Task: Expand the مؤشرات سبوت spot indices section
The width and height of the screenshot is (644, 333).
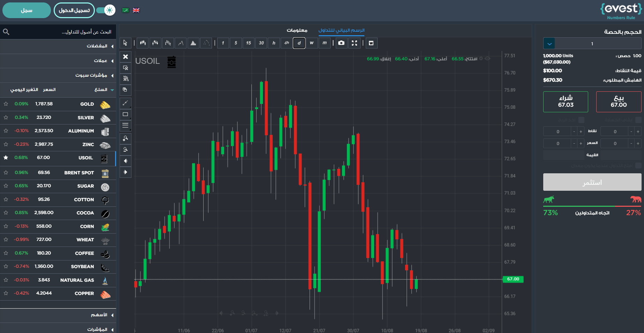Action: pos(58,75)
